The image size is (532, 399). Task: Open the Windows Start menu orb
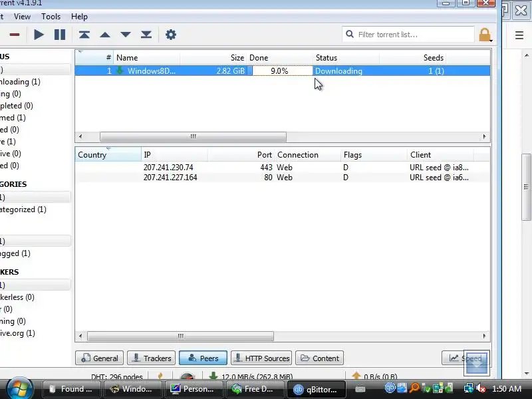coord(19,389)
